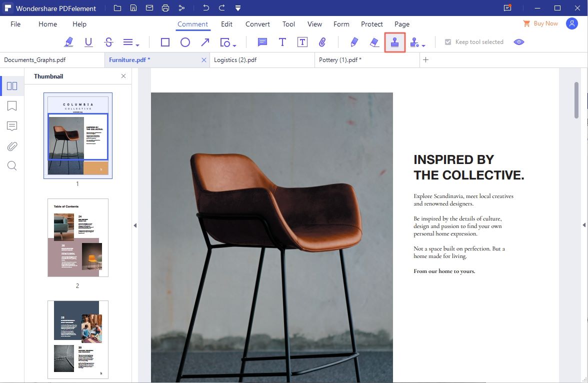Add a file attachment annotation
This screenshot has width=588, height=383.
coord(322,42)
